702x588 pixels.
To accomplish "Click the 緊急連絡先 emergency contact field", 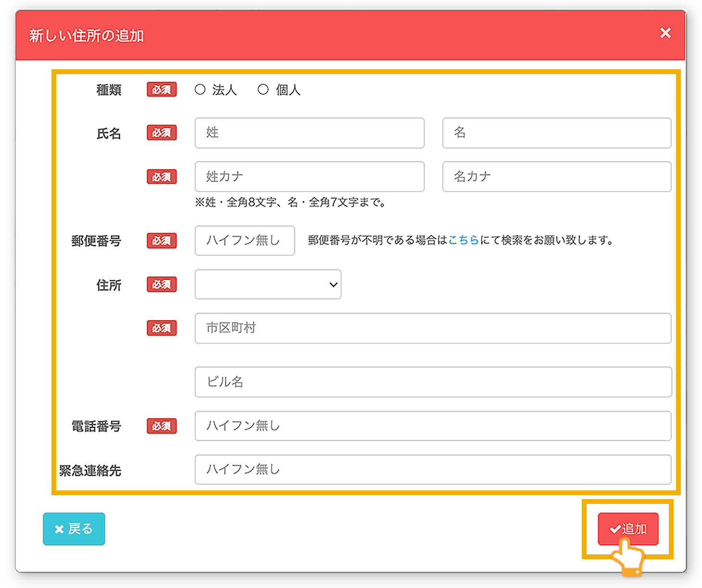I will (432, 470).
